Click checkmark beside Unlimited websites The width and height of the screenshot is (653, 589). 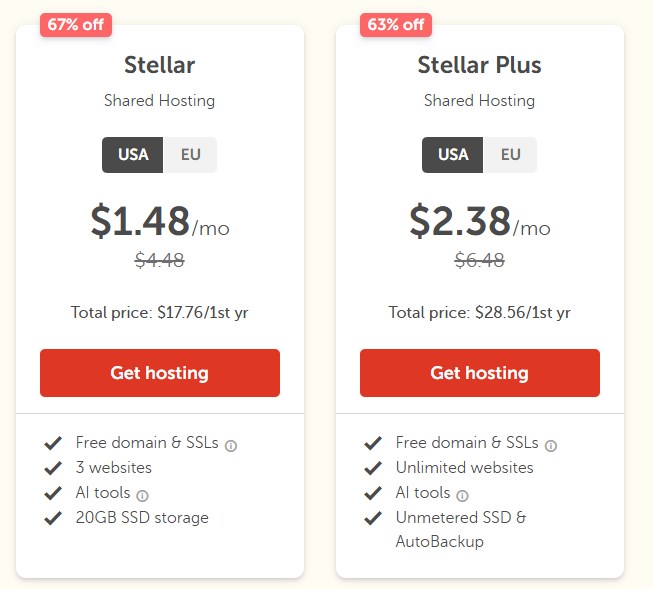click(373, 468)
